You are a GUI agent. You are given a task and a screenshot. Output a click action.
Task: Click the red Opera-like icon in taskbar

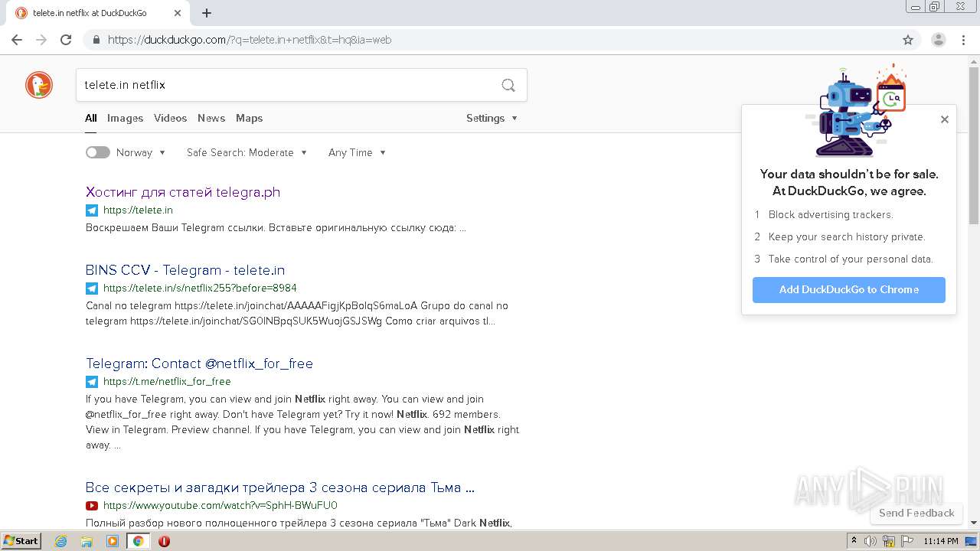click(x=164, y=541)
